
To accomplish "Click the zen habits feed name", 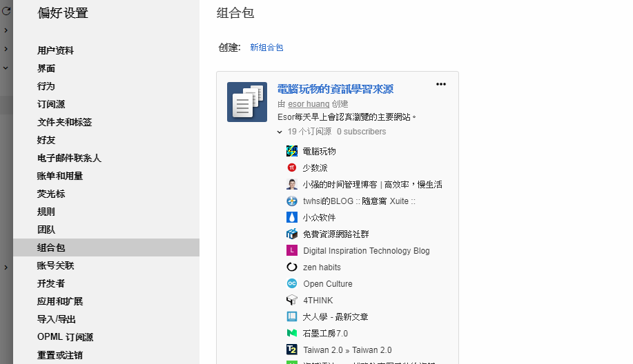I will click(322, 267).
